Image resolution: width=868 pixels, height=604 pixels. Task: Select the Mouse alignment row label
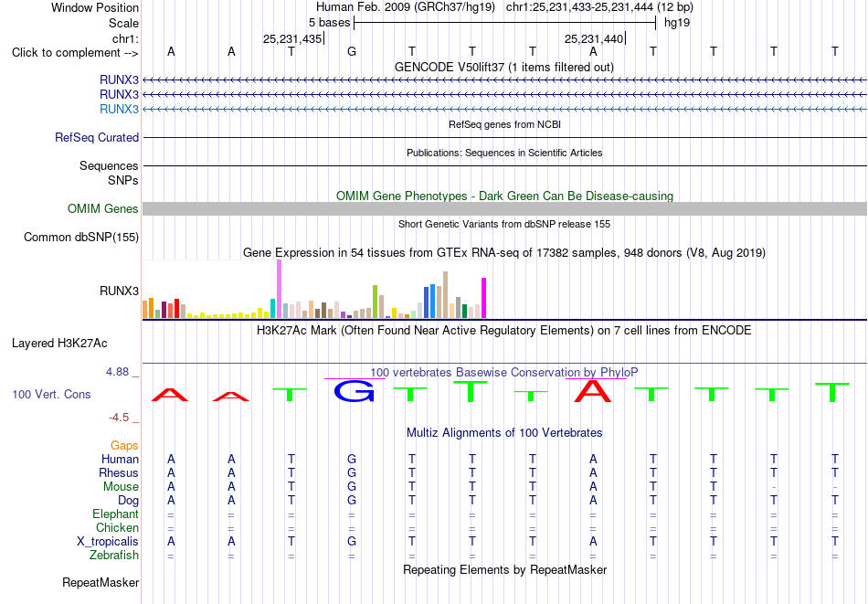point(121,487)
